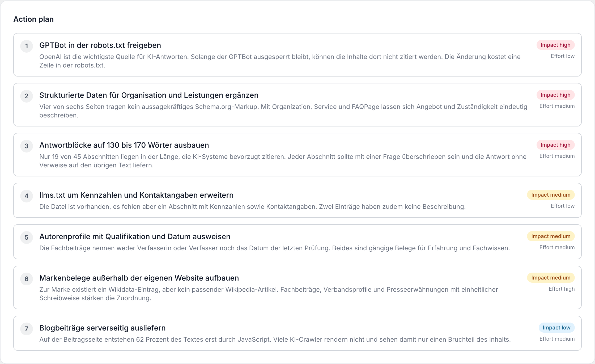
Task: Click 'Impact medium' badge on llms.txt card
Action: (551, 195)
